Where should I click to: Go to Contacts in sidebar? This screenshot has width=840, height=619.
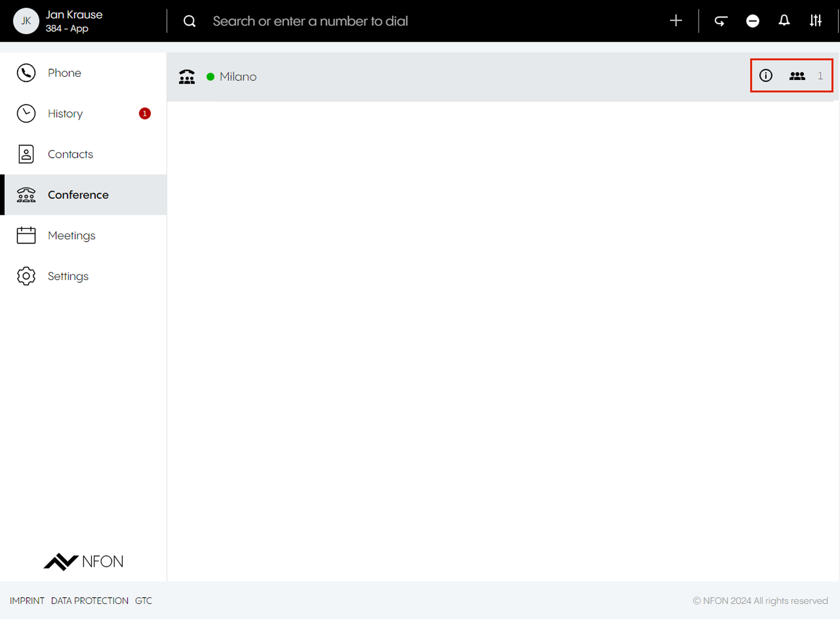tap(70, 154)
